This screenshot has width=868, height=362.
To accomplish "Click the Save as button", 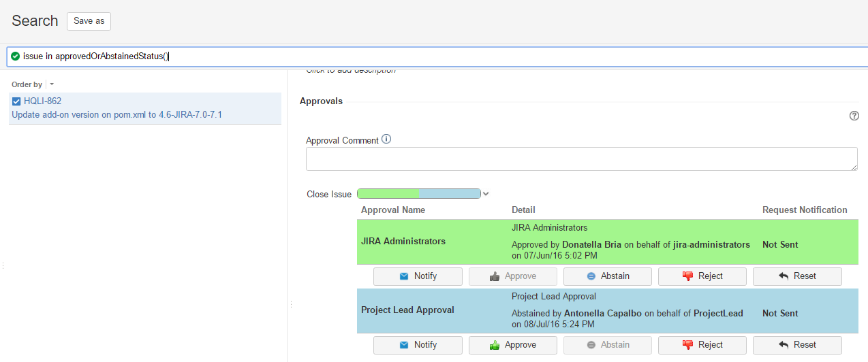I will 89,21.
